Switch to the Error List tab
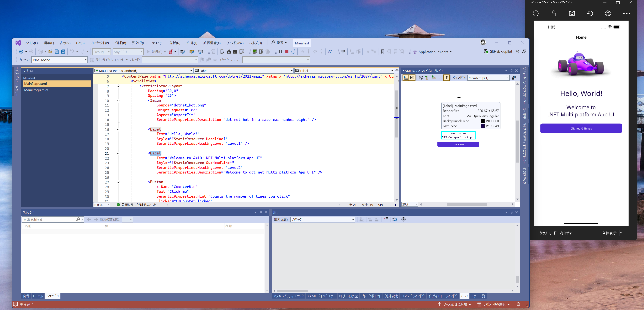Viewport: 644px width, 310px height. click(x=478, y=296)
